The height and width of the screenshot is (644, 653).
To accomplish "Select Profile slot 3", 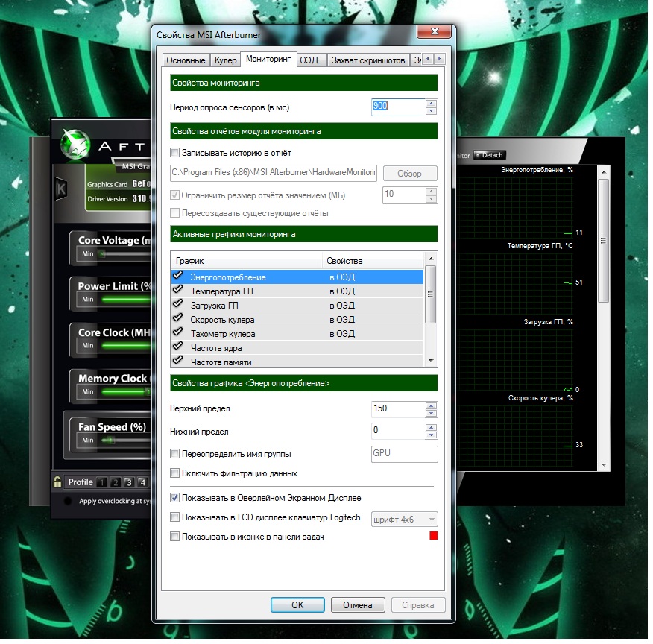I will tap(129, 482).
